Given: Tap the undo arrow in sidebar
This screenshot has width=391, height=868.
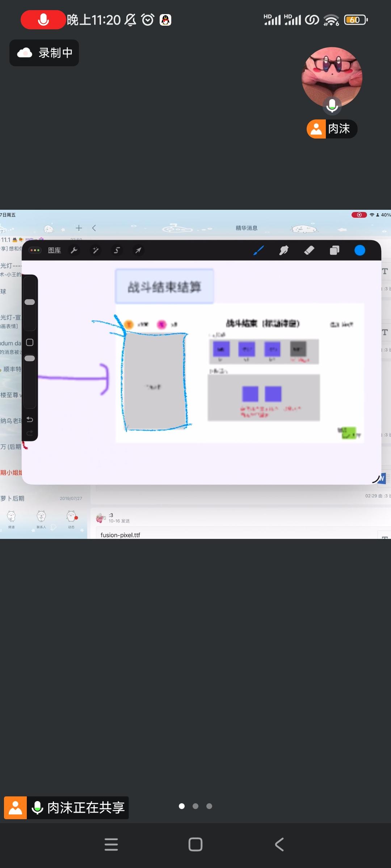Looking at the screenshot, I should click(x=30, y=420).
